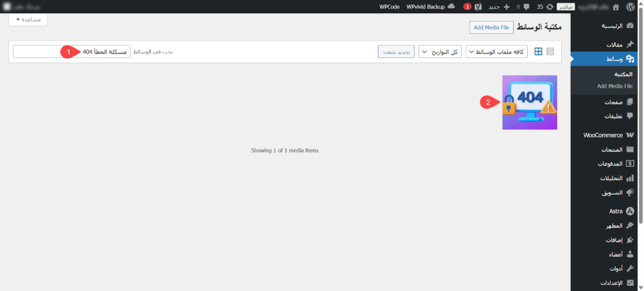Screen dimensions: 644x291
Task: Click the plus icon to add new content
Action: click(x=506, y=6)
